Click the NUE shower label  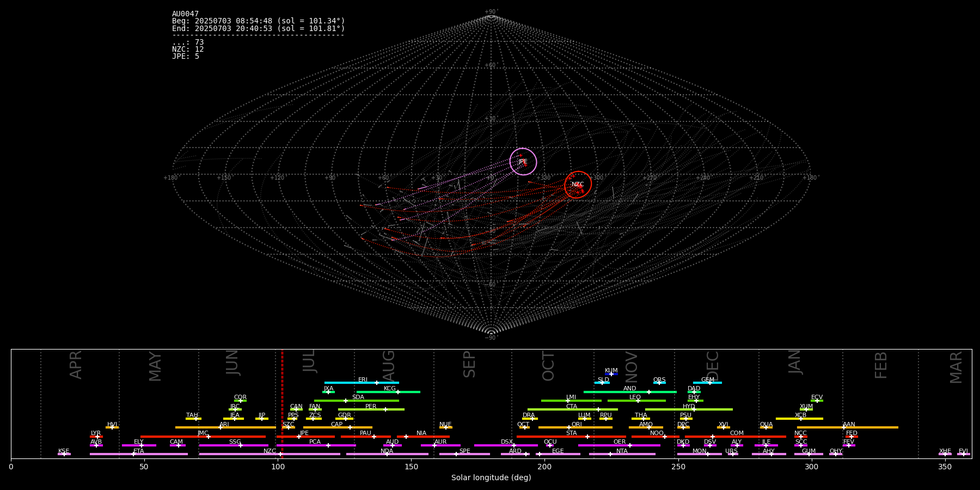point(445,425)
